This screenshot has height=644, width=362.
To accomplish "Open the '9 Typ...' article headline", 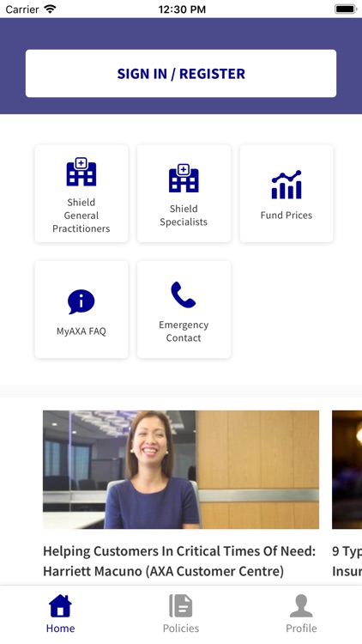I will pos(347,561).
